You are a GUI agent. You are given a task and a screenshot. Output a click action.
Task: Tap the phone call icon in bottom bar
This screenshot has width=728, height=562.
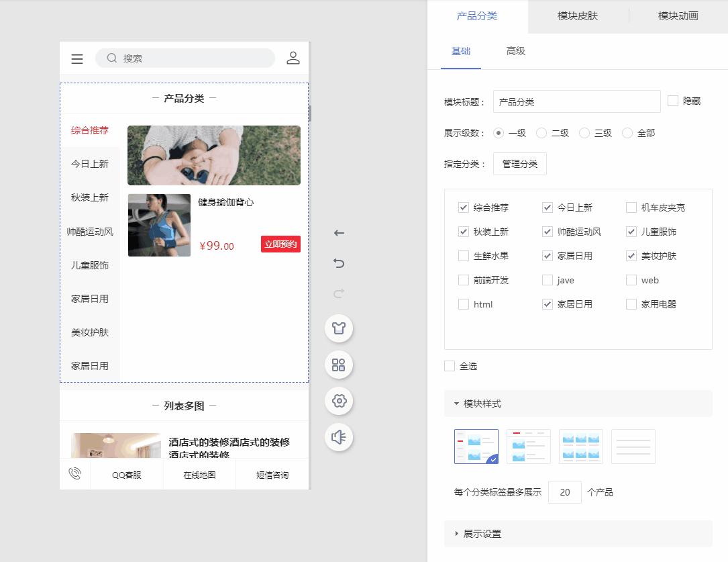(x=74, y=474)
